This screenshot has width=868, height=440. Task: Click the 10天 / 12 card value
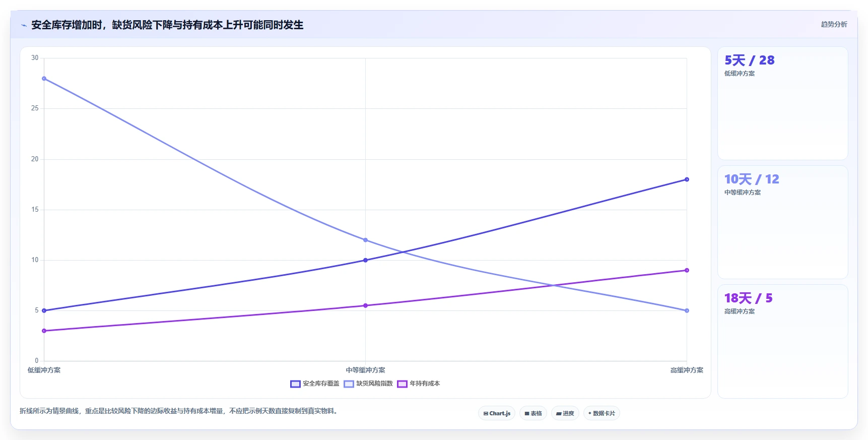752,179
